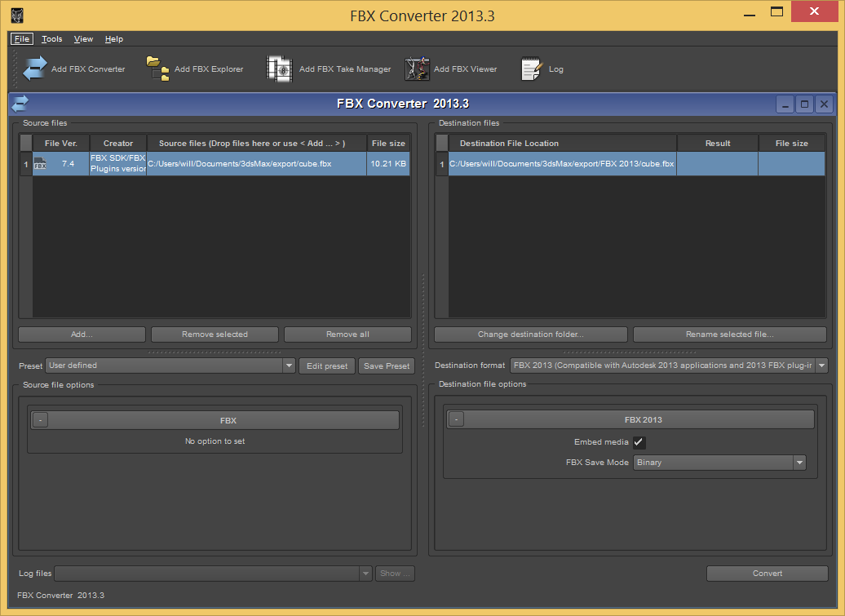The height and width of the screenshot is (616, 845).
Task: Select destination path FBX 2013/cube.fbx cell
Action: tap(563, 164)
